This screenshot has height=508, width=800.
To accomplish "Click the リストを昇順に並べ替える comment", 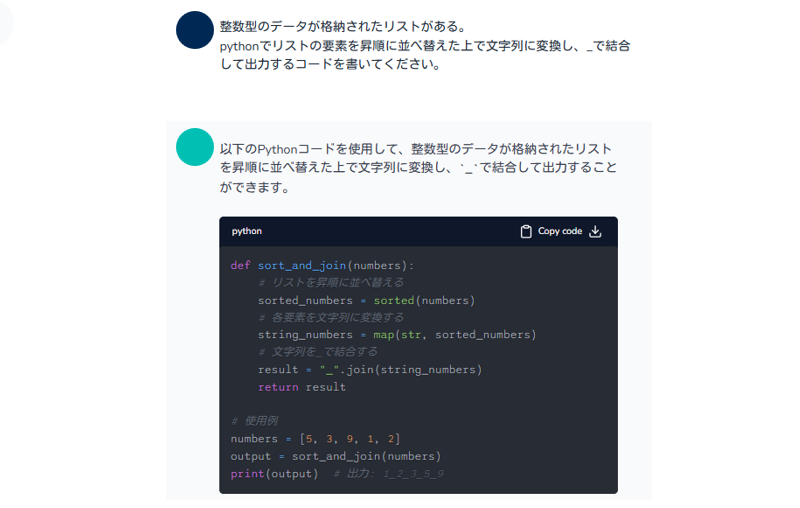I will pyautogui.click(x=331, y=283).
